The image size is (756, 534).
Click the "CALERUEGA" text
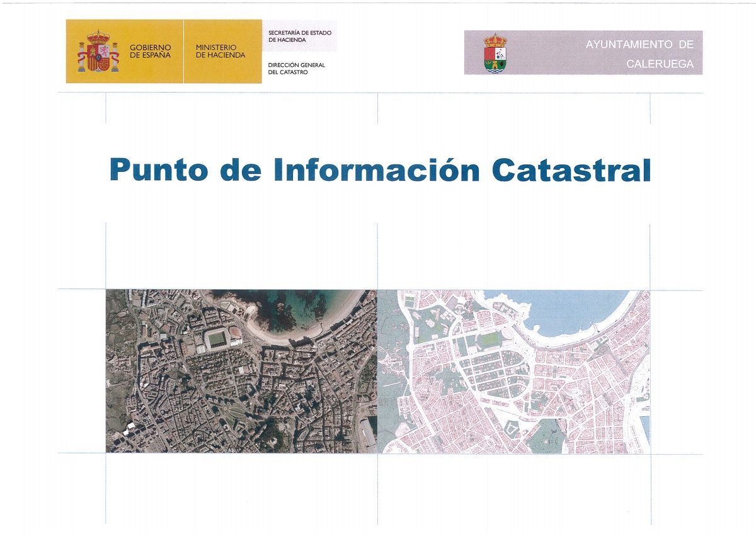click(x=660, y=64)
